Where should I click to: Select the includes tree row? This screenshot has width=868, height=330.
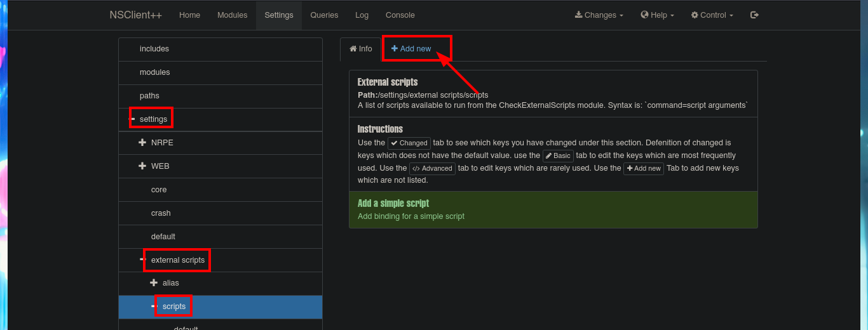(x=220, y=49)
